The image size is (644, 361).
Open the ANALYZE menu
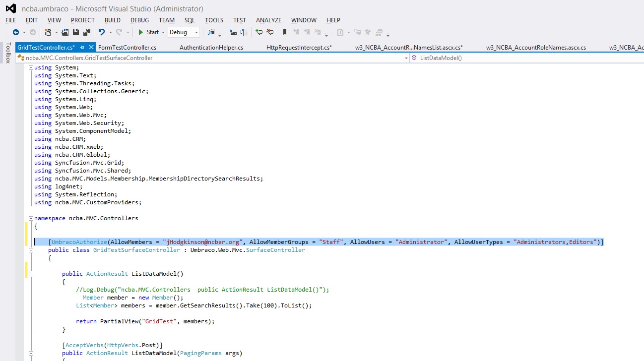coord(268,20)
